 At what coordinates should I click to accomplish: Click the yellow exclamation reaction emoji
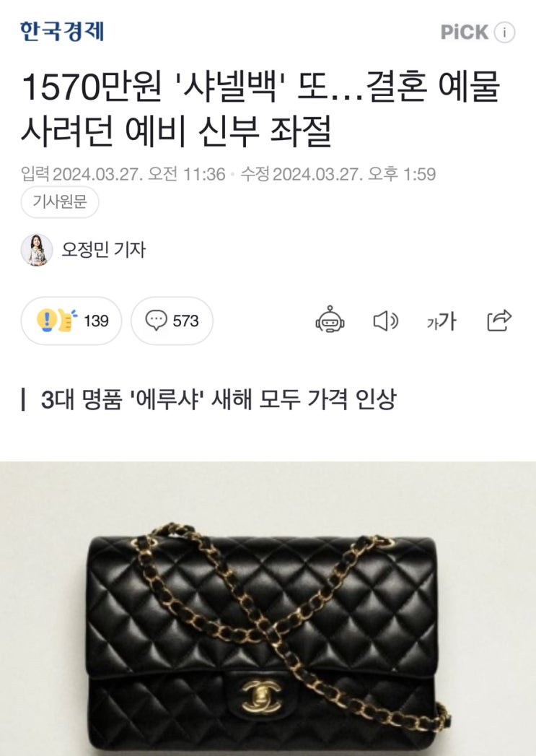(46, 320)
